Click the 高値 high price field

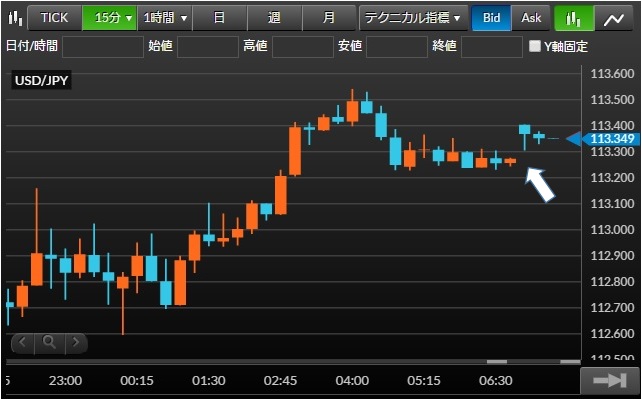pyautogui.click(x=303, y=46)
